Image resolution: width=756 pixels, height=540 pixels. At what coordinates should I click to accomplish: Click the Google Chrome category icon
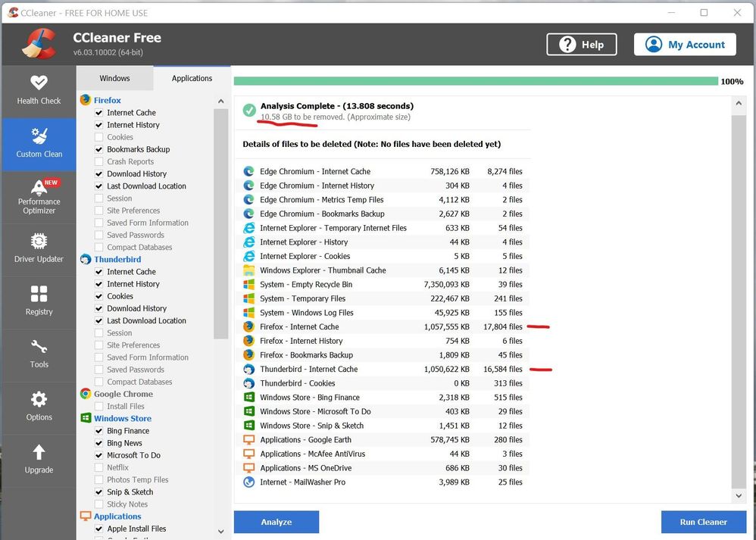tap(86, 393)
